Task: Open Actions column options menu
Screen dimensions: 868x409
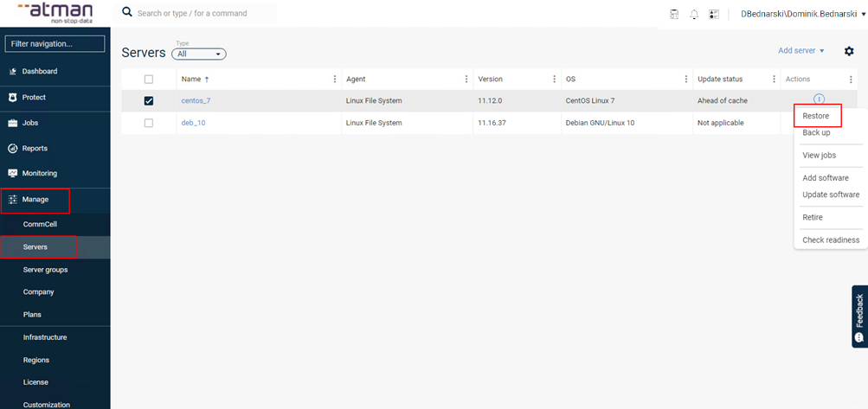Action: tap(851, 80)
